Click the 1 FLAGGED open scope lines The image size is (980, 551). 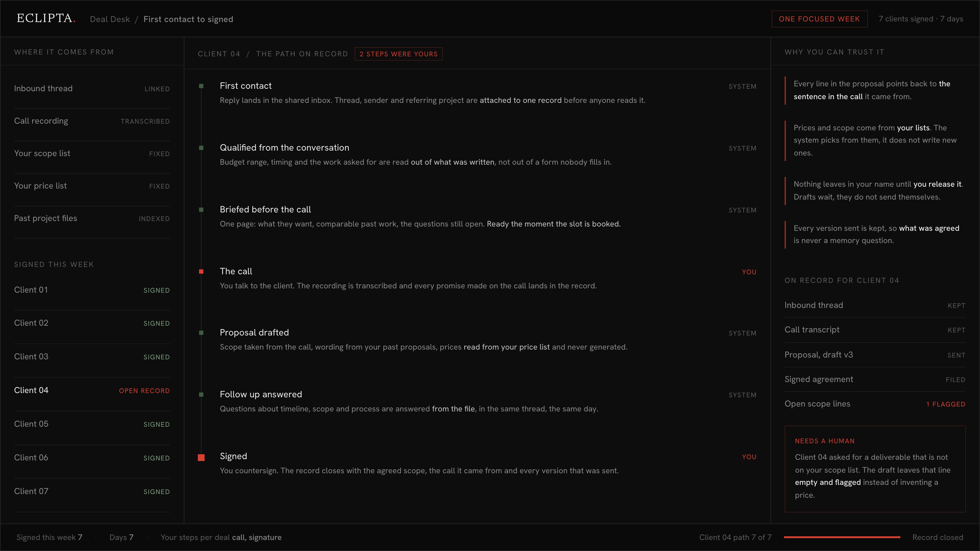coord(946,404)
